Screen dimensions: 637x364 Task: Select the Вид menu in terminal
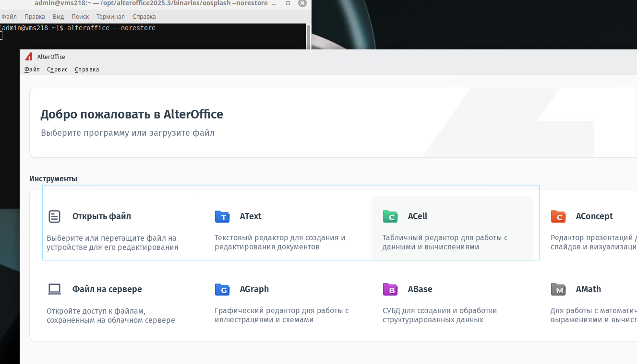click(x=58, y=16)
